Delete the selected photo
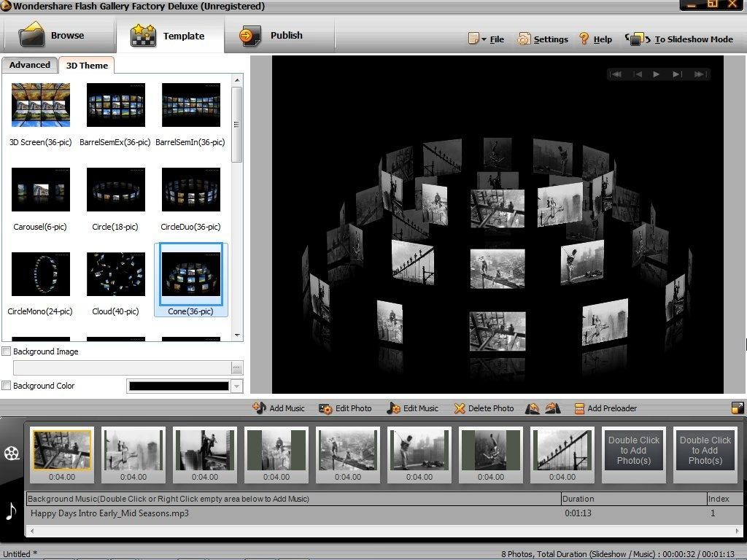The image size is (747, 560). (x=484, y=408)
